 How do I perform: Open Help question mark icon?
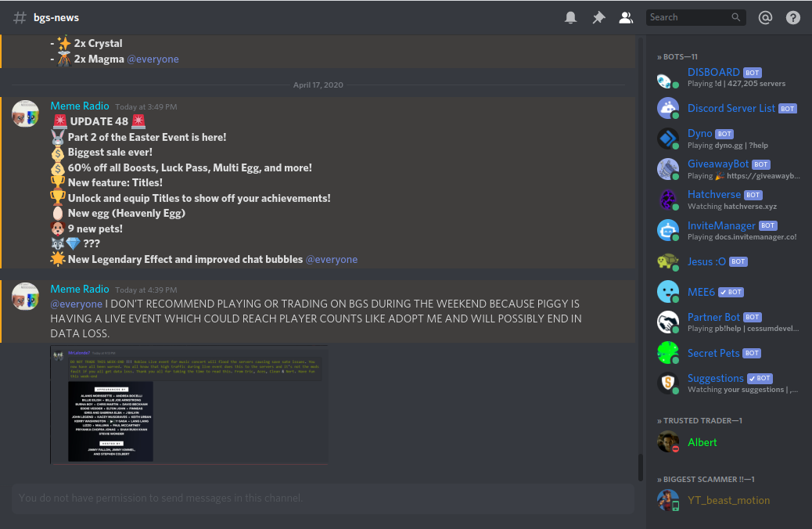pos(793,18)
